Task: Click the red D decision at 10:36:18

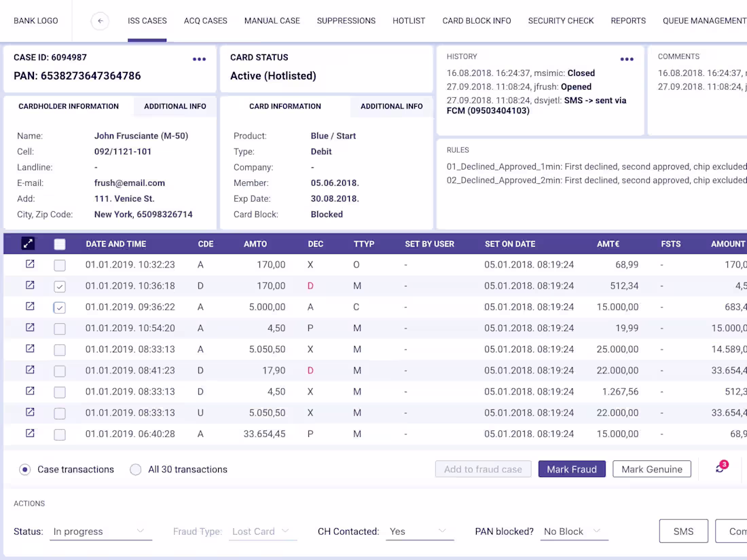Action: click(x=310, y=286)
